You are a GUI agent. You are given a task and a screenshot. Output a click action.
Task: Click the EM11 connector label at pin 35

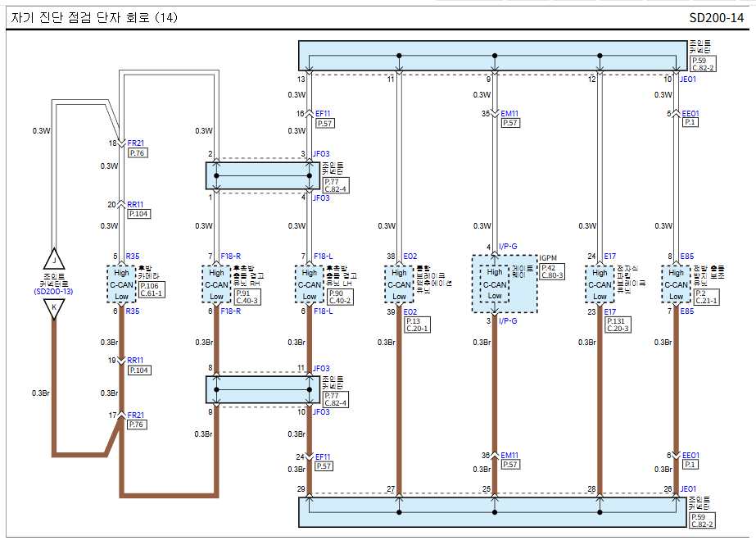pos(509,113)
